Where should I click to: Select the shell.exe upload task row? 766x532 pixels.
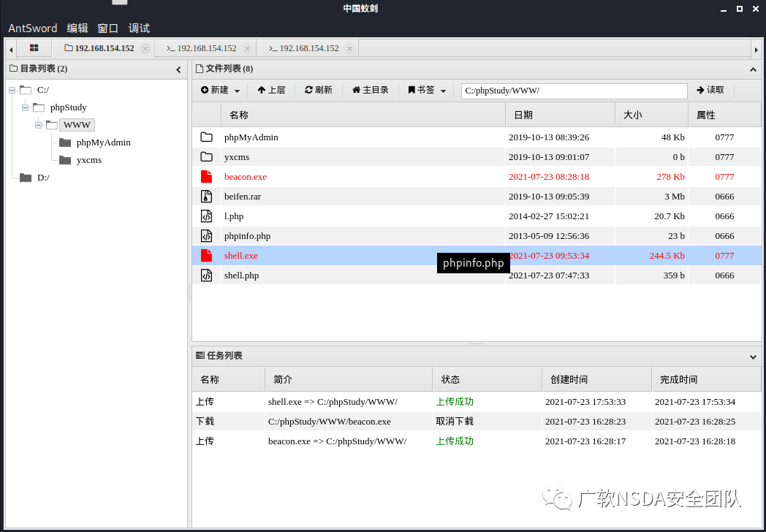(477, 402)
